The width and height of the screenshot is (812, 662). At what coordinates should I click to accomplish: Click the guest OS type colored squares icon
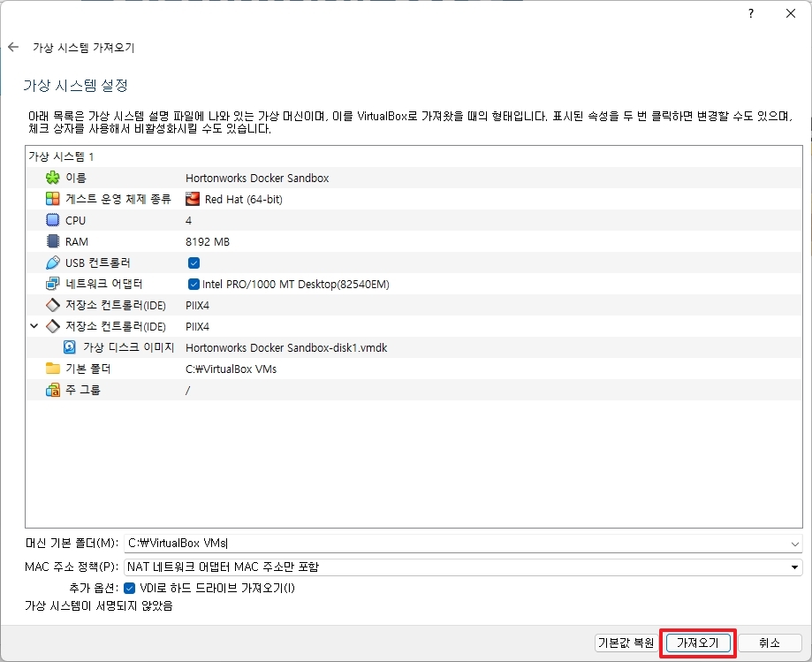click(x=52, y=199)
